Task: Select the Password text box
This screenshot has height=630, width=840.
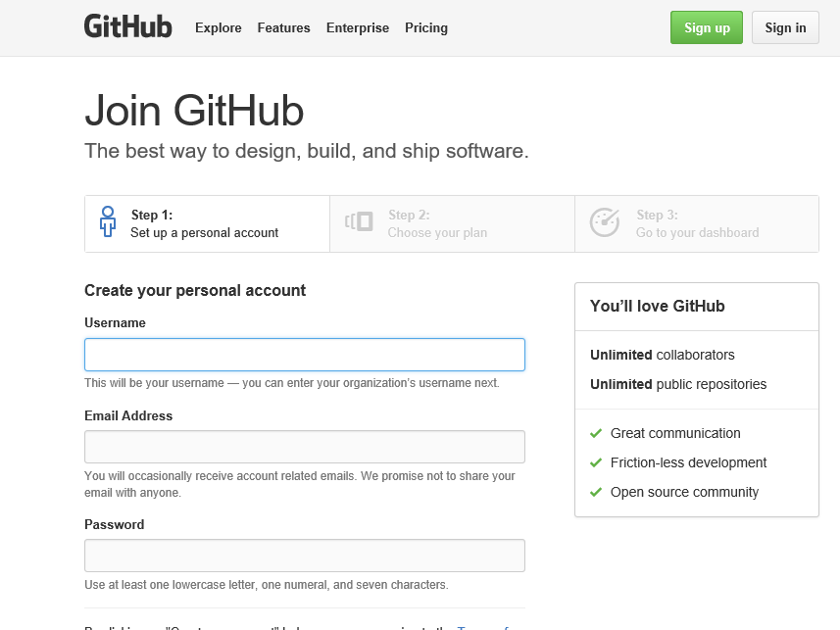Action: [x=304, y=556]
